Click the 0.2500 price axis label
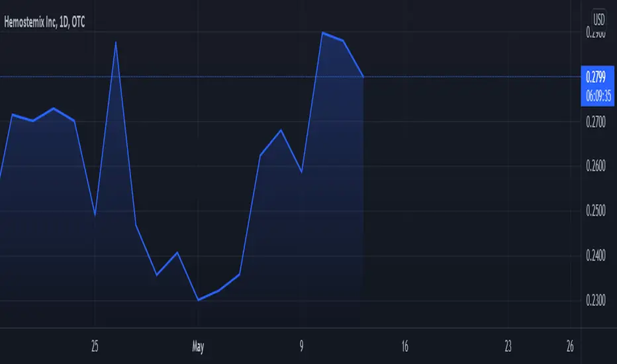Screen dimensions: 617x364 coord(596,210)
